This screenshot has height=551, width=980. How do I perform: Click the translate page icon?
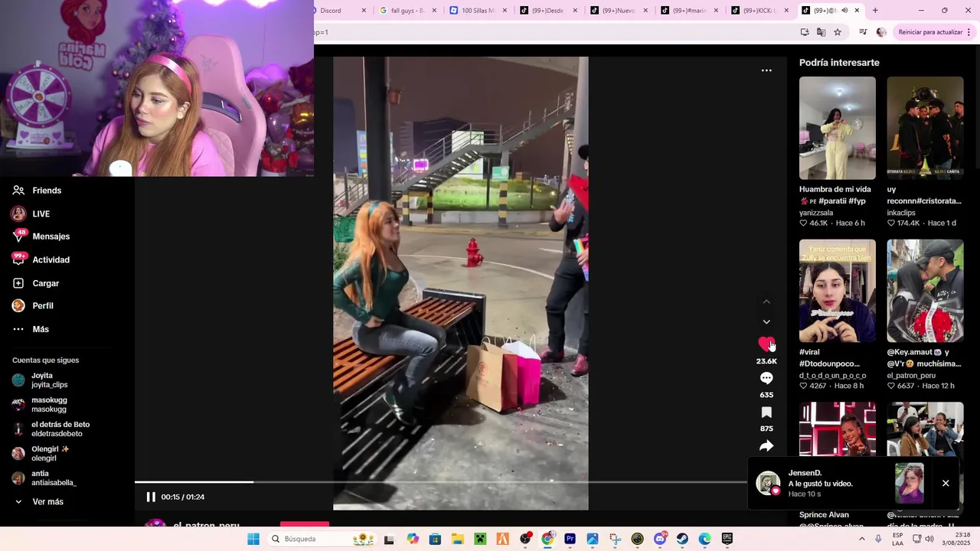pos(821,32)
